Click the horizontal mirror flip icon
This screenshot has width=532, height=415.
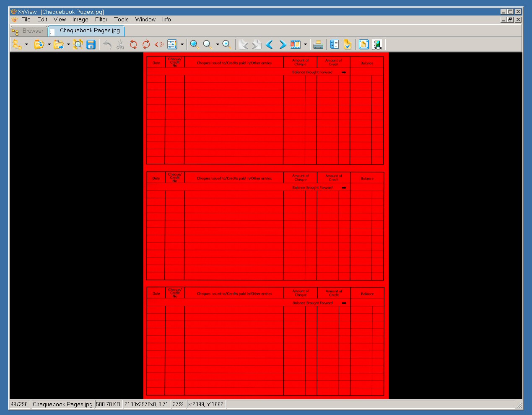[159, 44]
